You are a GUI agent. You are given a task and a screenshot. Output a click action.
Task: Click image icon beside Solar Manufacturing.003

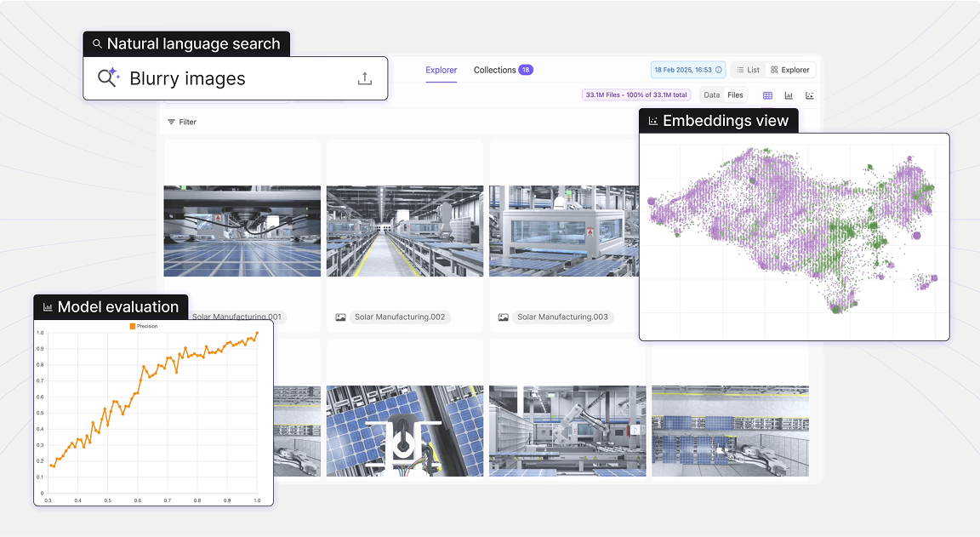503,317
